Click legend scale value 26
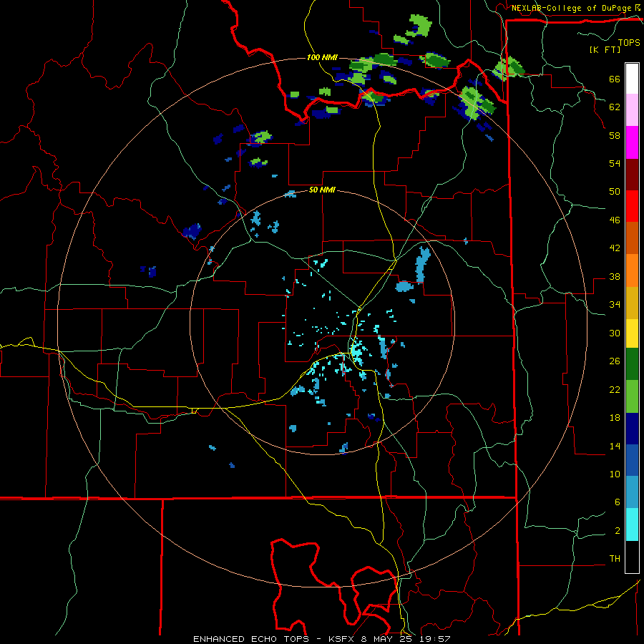This screenshot has height=644, width=644. click(615, 361)
